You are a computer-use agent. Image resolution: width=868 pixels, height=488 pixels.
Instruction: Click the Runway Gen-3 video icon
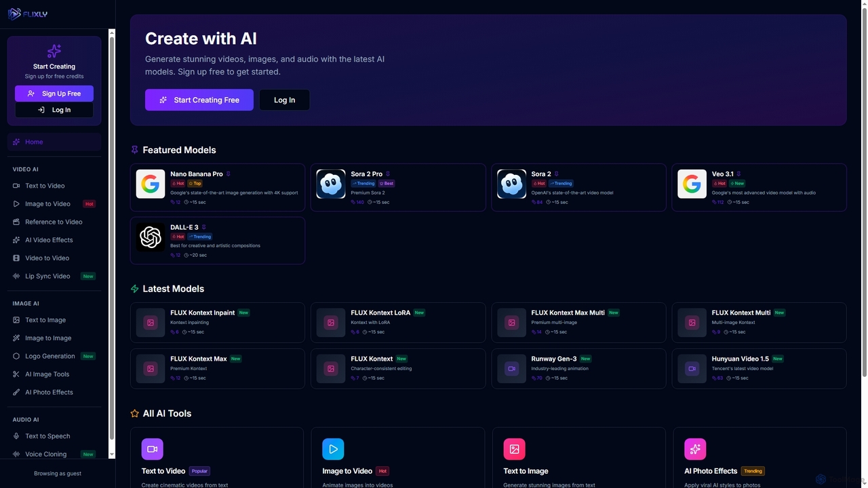[x=511, y=369]
